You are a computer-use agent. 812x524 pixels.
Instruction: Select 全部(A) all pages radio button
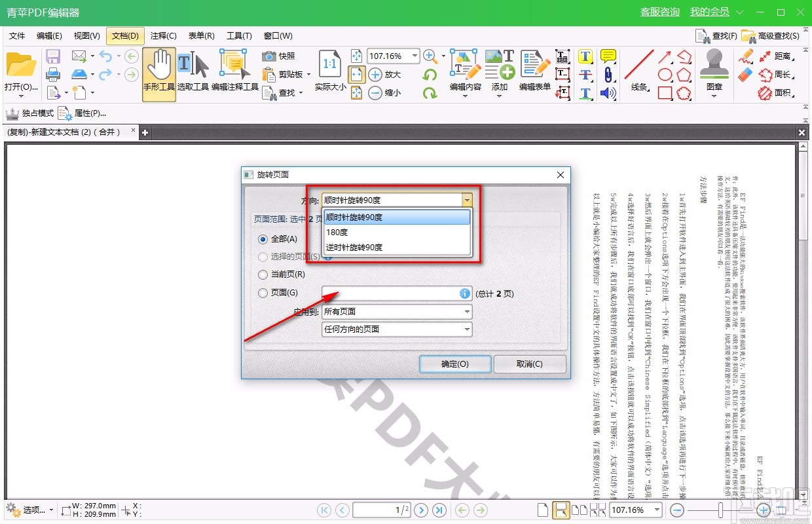(x=263, y=240)
